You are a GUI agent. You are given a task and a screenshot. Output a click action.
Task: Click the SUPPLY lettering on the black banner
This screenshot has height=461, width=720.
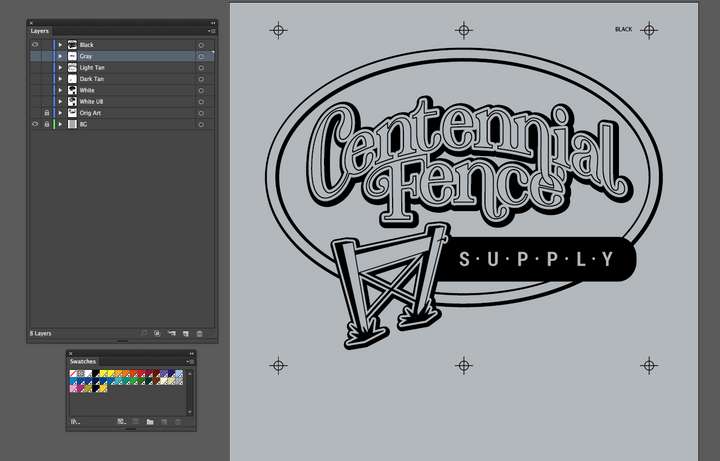pyautogui.click(x=536, y=259)
